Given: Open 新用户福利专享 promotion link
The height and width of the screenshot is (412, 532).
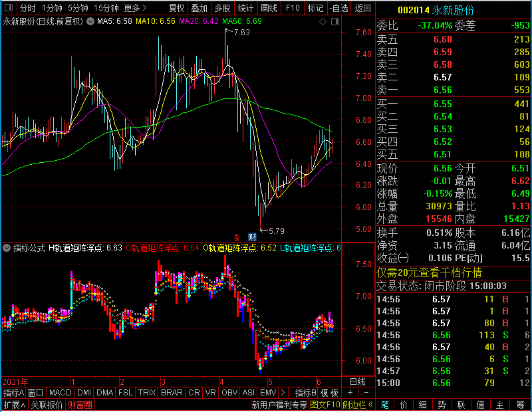Looking at the screenshot, I should [x=279, y=405].
